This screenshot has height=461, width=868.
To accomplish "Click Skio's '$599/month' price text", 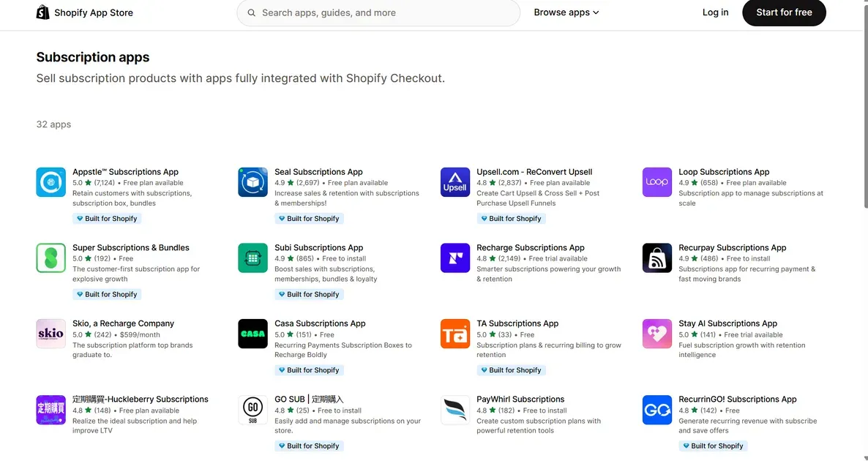I will click(140, 335).
